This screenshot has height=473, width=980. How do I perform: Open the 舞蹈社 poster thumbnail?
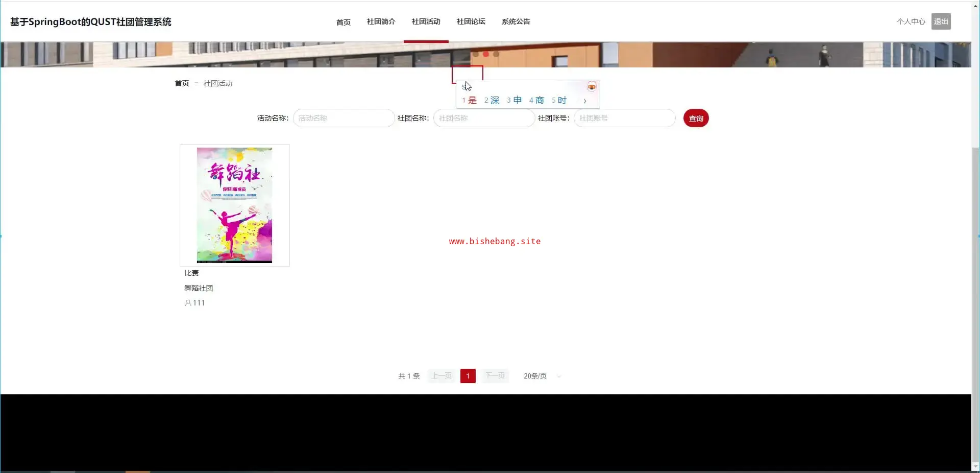point(234,205)
